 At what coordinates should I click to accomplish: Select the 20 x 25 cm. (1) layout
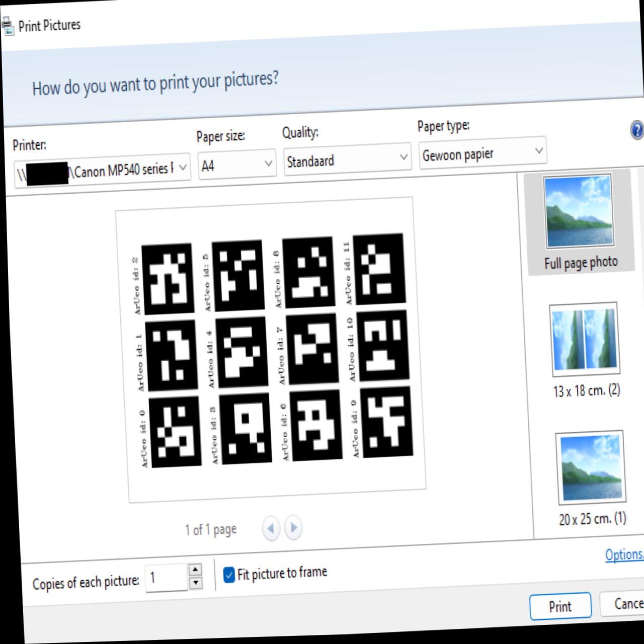click(592, 478)
